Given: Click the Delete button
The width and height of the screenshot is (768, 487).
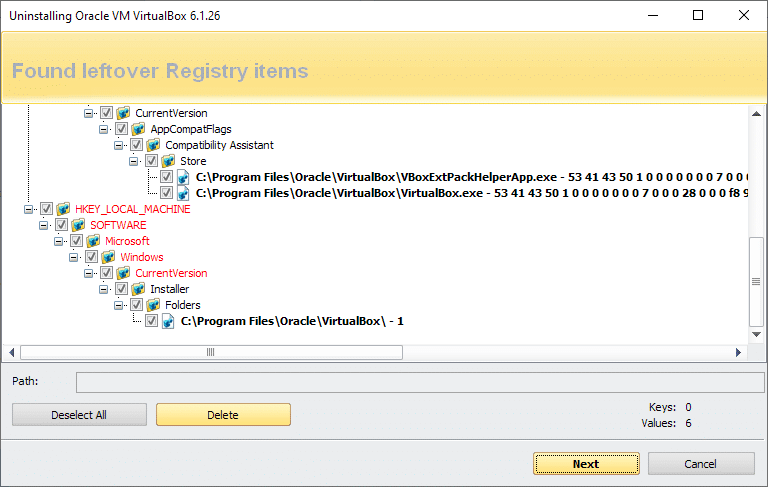Looking at the screenshot, I should click(x=223, y=415).
